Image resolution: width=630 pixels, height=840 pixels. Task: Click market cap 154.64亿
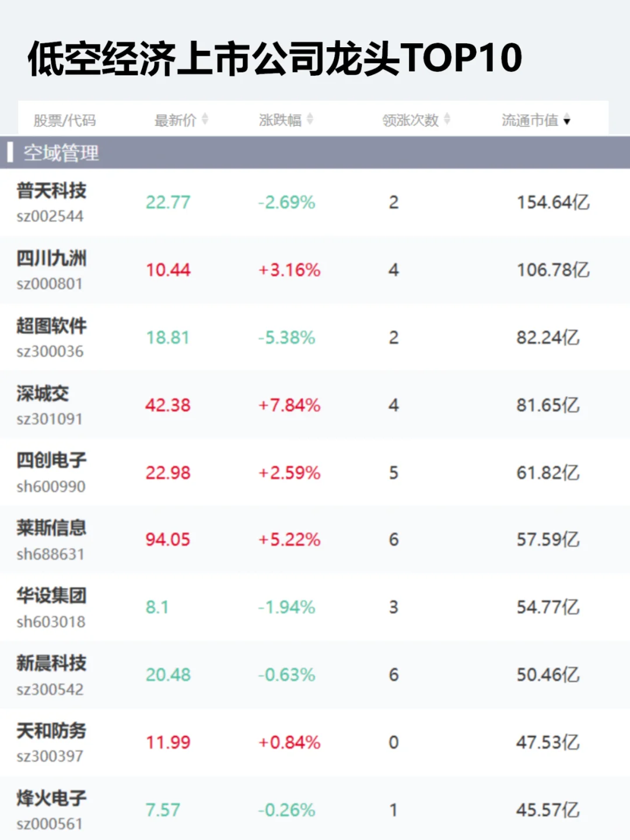[x=553, y=203]
